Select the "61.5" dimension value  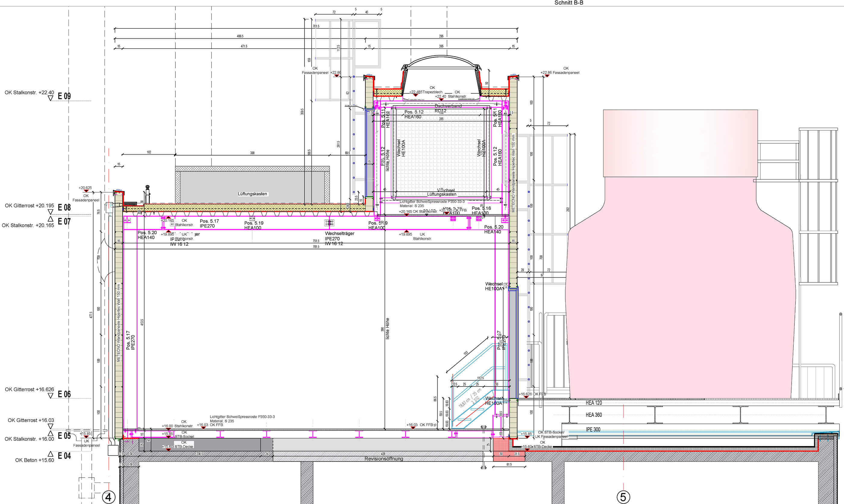coord(509,465)
